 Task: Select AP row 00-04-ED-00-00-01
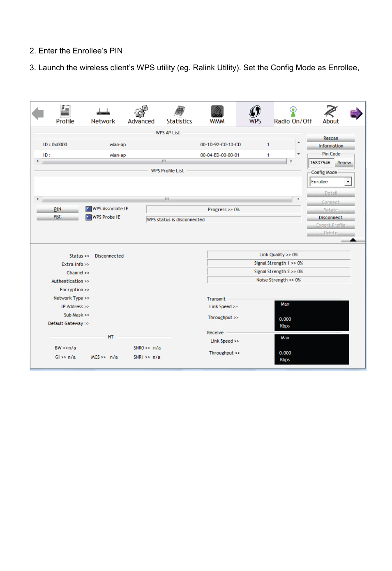point(164,155)
